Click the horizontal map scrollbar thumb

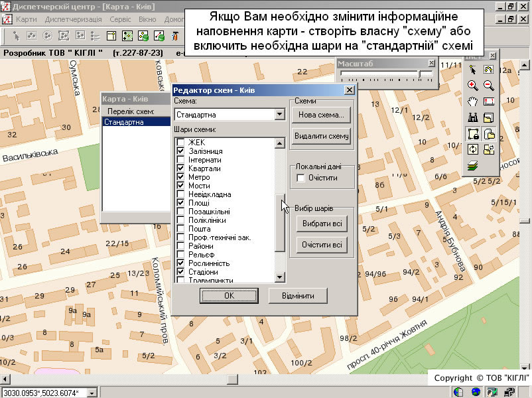232,379
